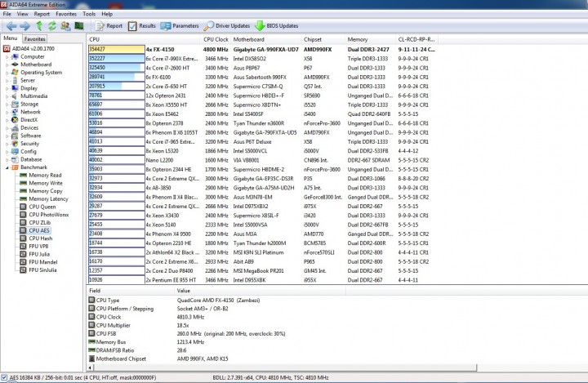Click the Value column header in details
588x383 pixels.
click(260, 291)
